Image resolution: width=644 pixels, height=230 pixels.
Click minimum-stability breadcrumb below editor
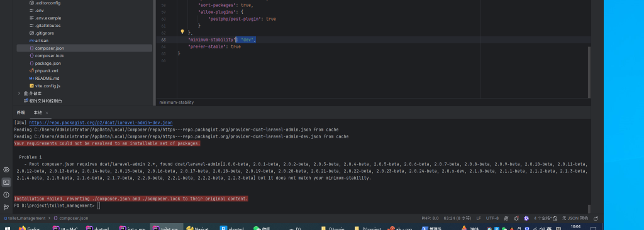[177, 102]
